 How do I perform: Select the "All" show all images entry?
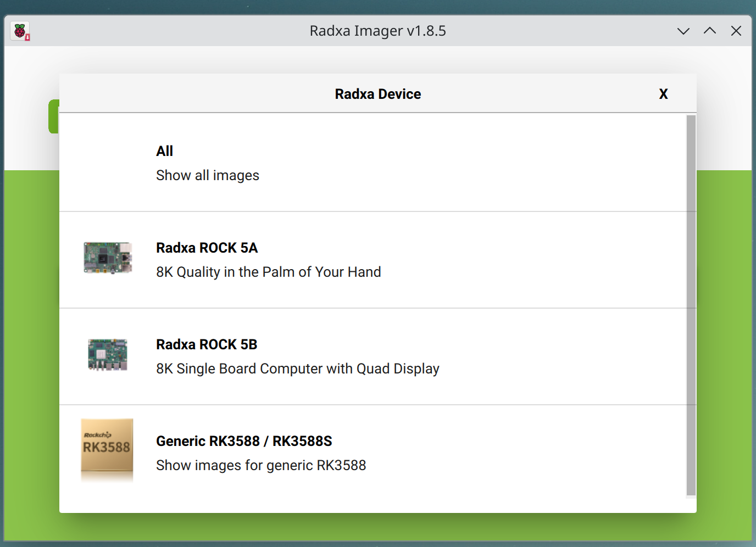tap(373, 163)
